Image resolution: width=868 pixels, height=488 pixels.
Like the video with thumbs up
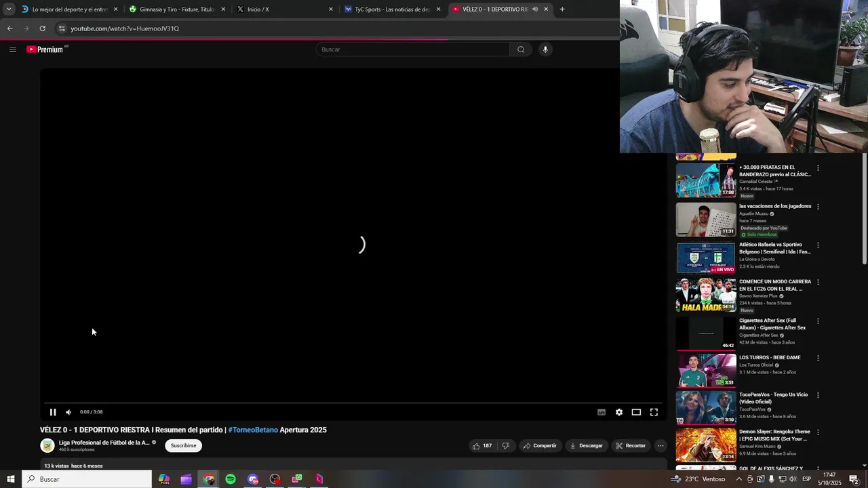click(x=482, y=446)
